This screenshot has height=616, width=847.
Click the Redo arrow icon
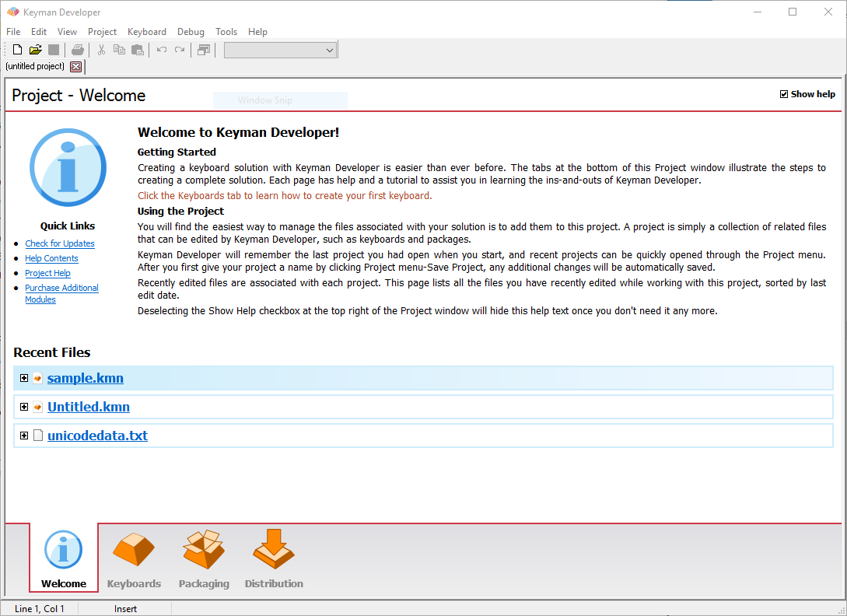[180, 50]
